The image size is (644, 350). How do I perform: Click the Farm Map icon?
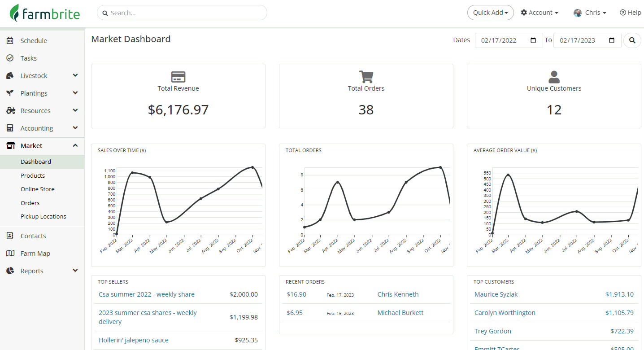click(x=10, y=254)
